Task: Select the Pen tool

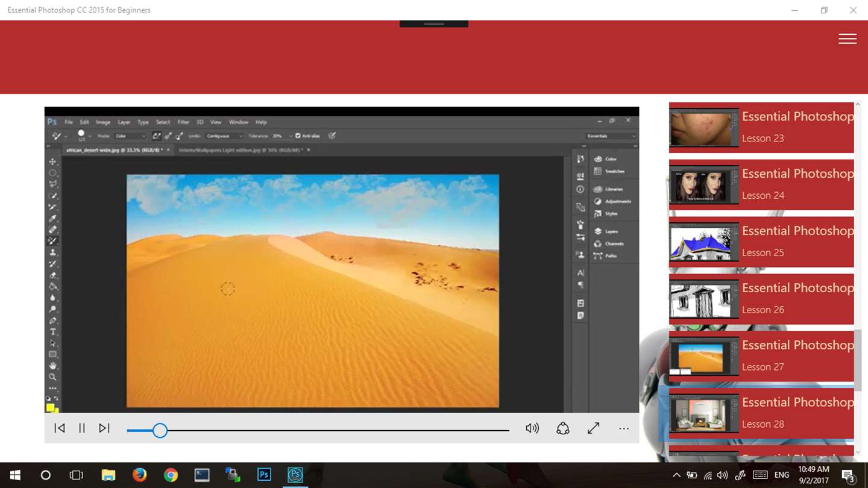Action: click(53, 321)
